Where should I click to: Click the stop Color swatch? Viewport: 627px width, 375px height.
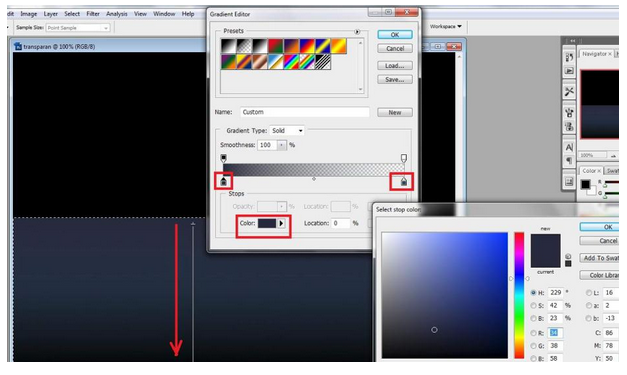pyautogui.click(x=267, y=223)
